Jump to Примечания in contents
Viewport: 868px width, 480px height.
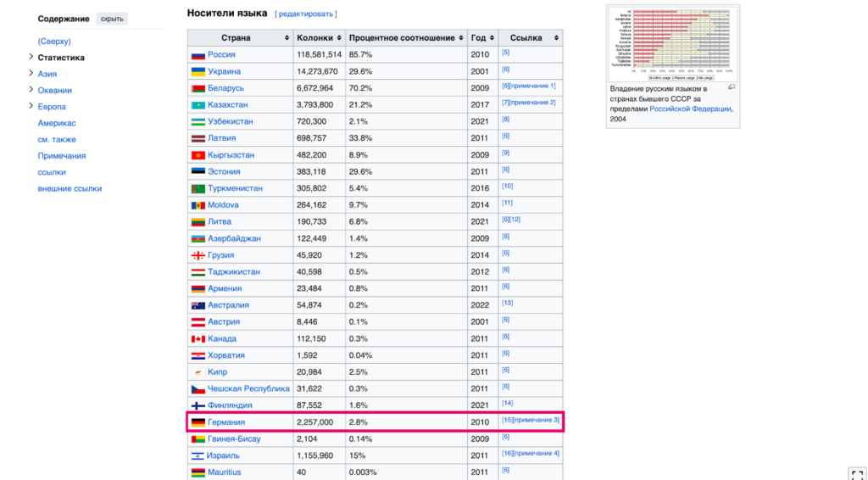pos(61,156)
